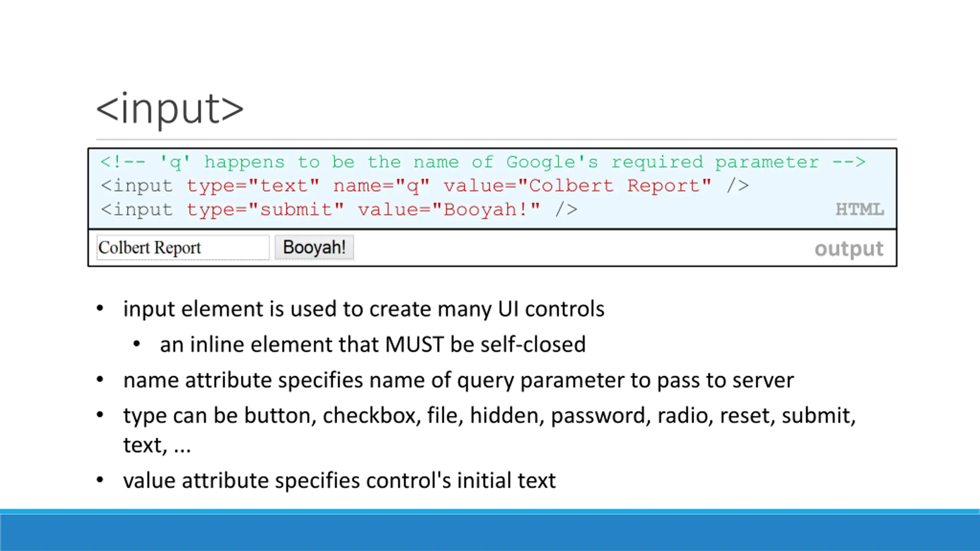Click type="submit" in the code block
This screenshot has width=980, height=551.
point(265,210)
